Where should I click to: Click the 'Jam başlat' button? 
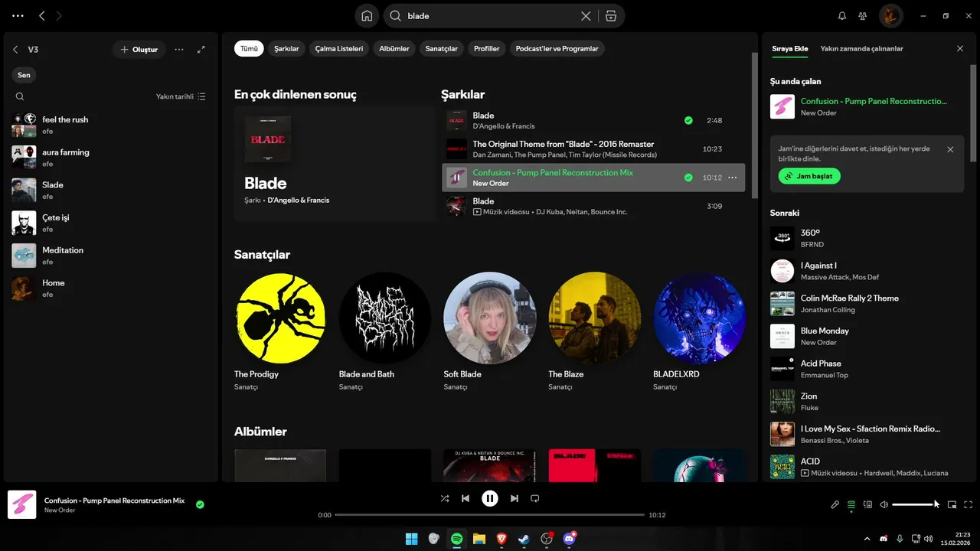809,176
